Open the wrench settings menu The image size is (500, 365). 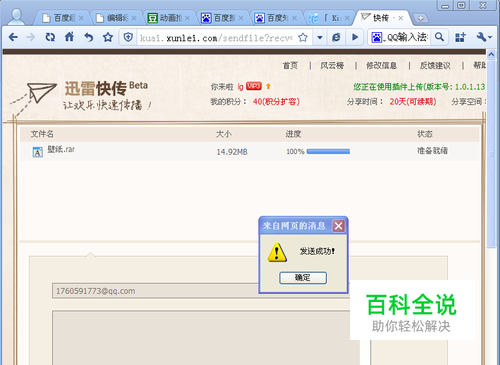[483, 37]
